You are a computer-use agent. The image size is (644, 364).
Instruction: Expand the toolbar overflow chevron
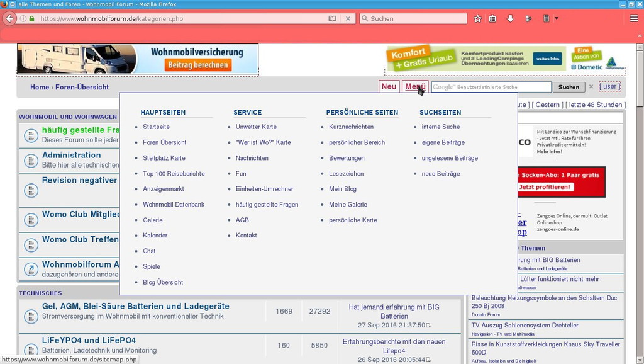tap(640, 36)
